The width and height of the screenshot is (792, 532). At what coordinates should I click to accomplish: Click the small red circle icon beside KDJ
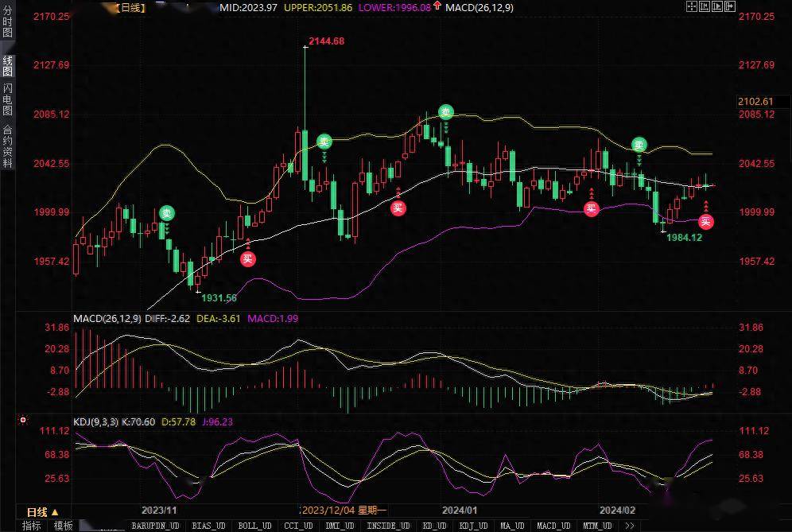coord(23,420)
